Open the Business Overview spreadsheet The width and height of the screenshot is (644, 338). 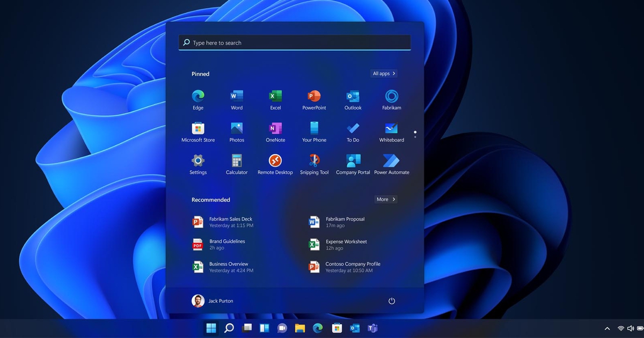coord(223,267)
